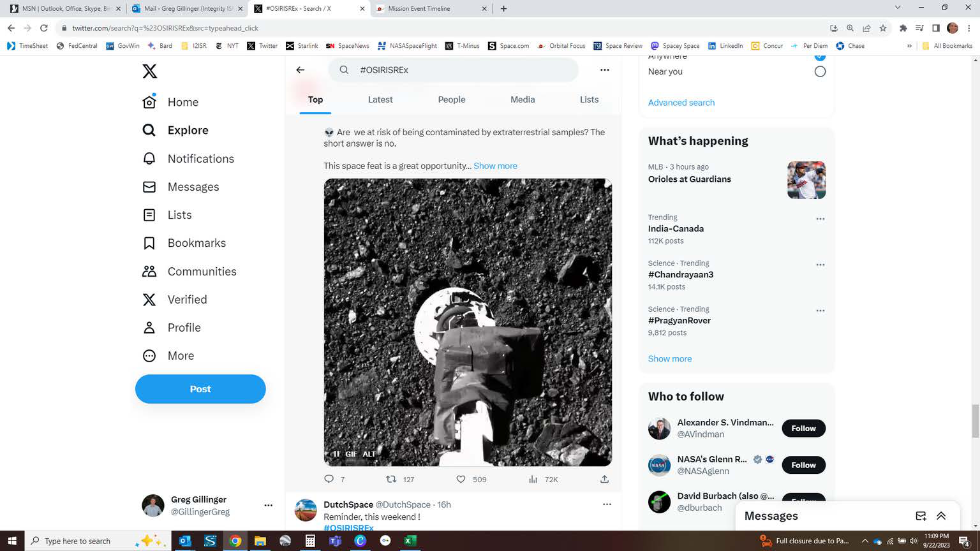Image resolution: width=980 pixels, height=551 pixels.
Task: Open Explore in the X sidebar
Action: coord(175,130)
